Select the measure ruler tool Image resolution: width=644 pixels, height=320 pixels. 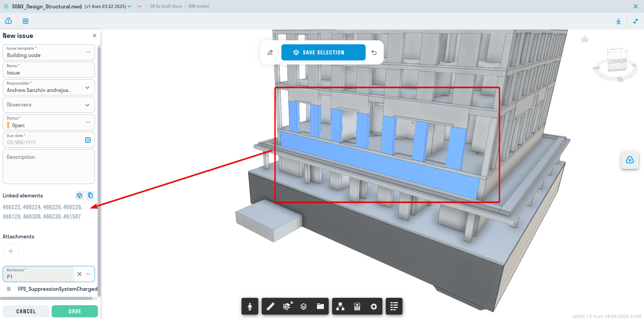(x=270, y=306)
